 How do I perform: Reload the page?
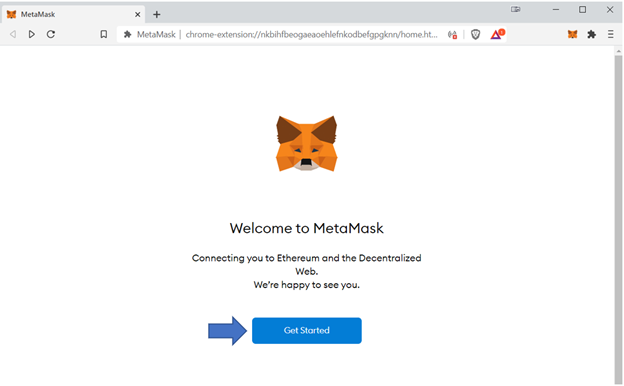coord(51,34)
